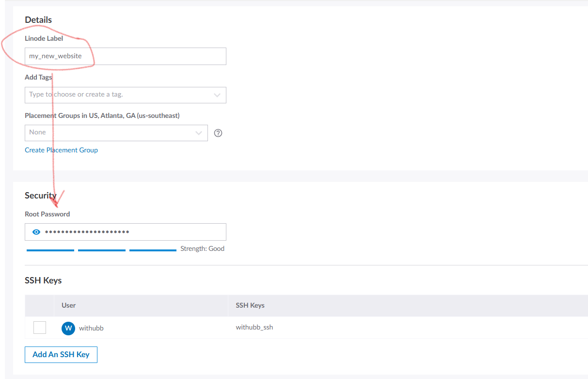Toggle root password visibility eye icon
Screen dimensions: 588x379
[36, 232]
